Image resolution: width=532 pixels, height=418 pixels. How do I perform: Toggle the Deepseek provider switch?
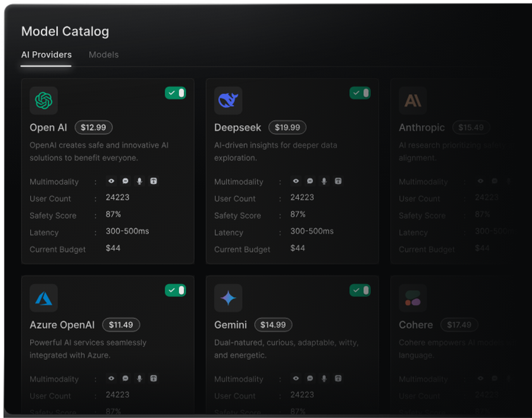[360, 93]
